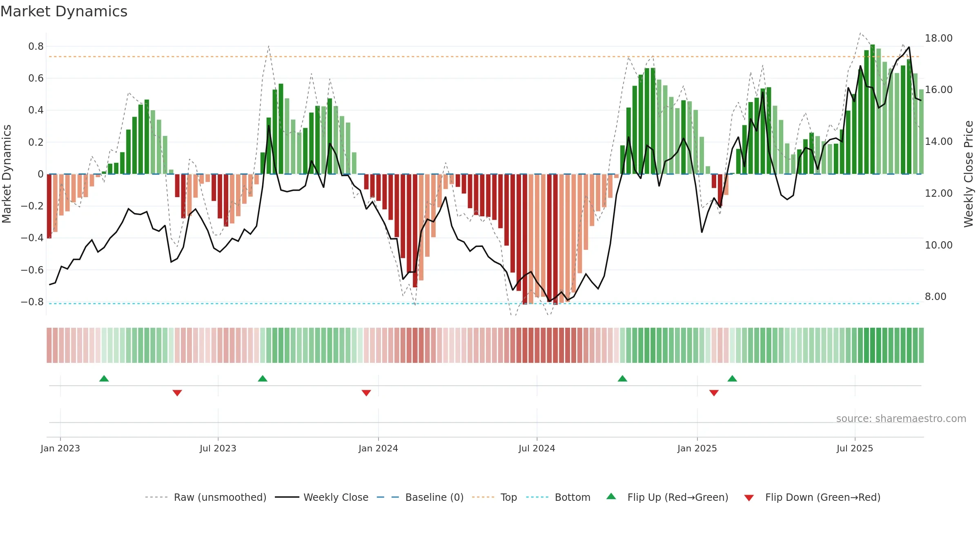Click the Jul 2023 x-axis label
The image size is (980, 551).
218,448
